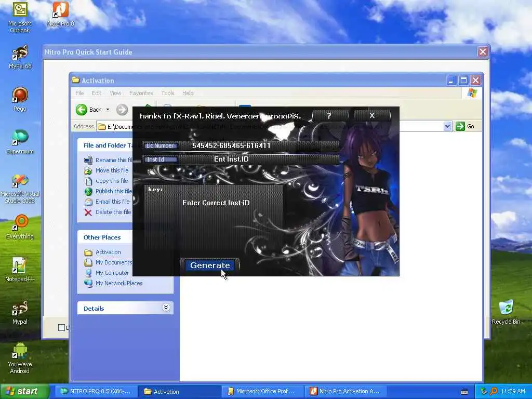Click Windows flag logo in Activation window
This screenshot has height=399, width=532.
click(x=472, y=93)
